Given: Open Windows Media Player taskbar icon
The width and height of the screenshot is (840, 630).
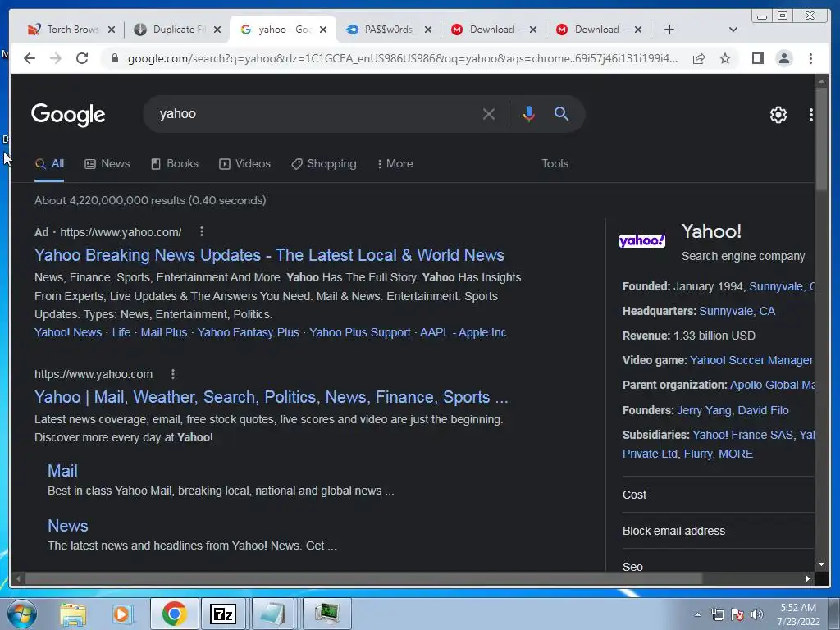Looking at the screenshot, I should click(x=122, y=614).
